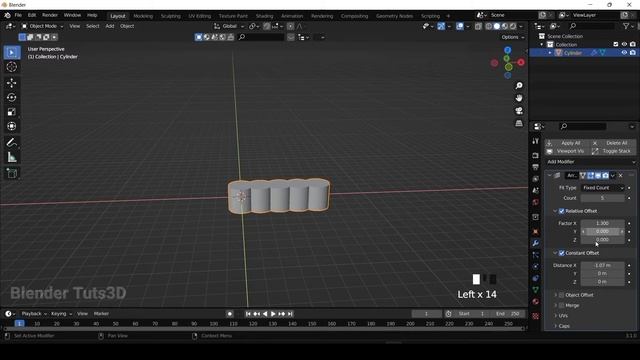Open the File menu
The image size is (640, 360).
click(x=18, y=15)
